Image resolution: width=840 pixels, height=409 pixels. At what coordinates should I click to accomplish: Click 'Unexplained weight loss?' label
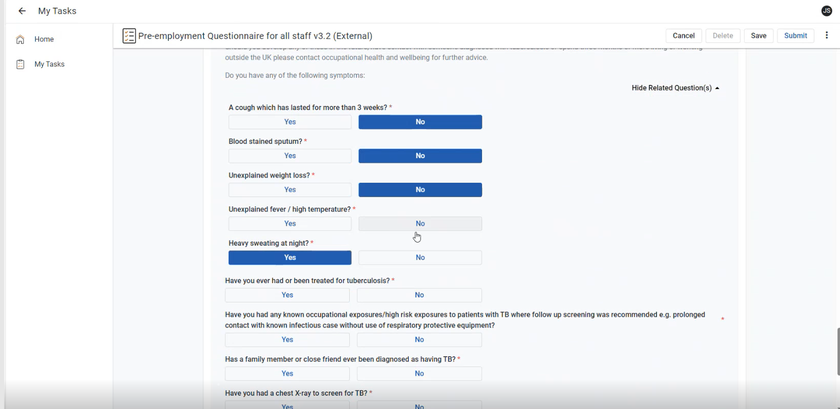pos(271,175)
